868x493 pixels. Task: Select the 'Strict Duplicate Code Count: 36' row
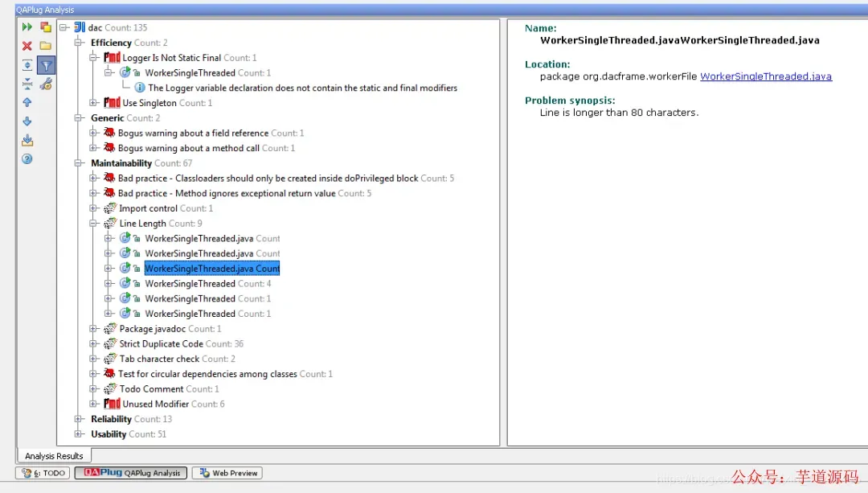tap(182, 343)
